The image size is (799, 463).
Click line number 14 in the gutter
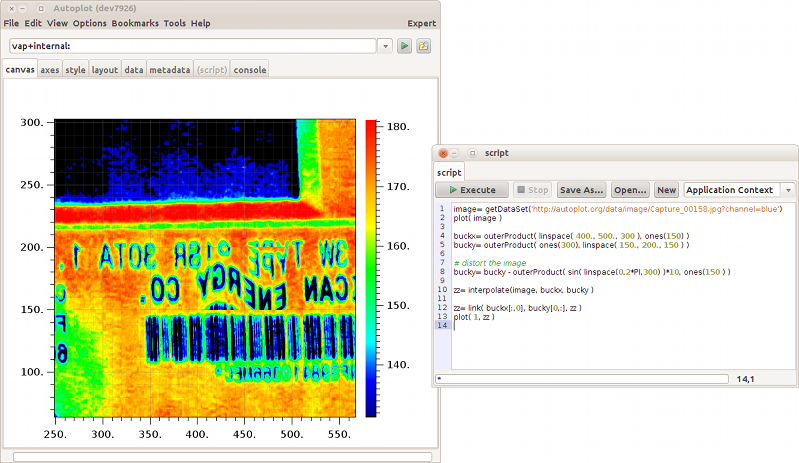point(442,325)
